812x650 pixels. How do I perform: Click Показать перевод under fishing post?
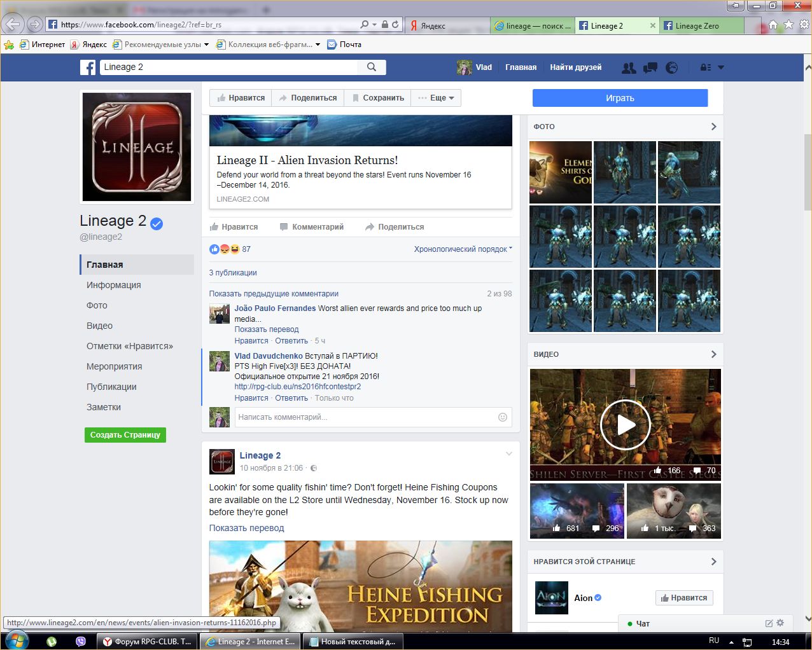coord(246,529)
